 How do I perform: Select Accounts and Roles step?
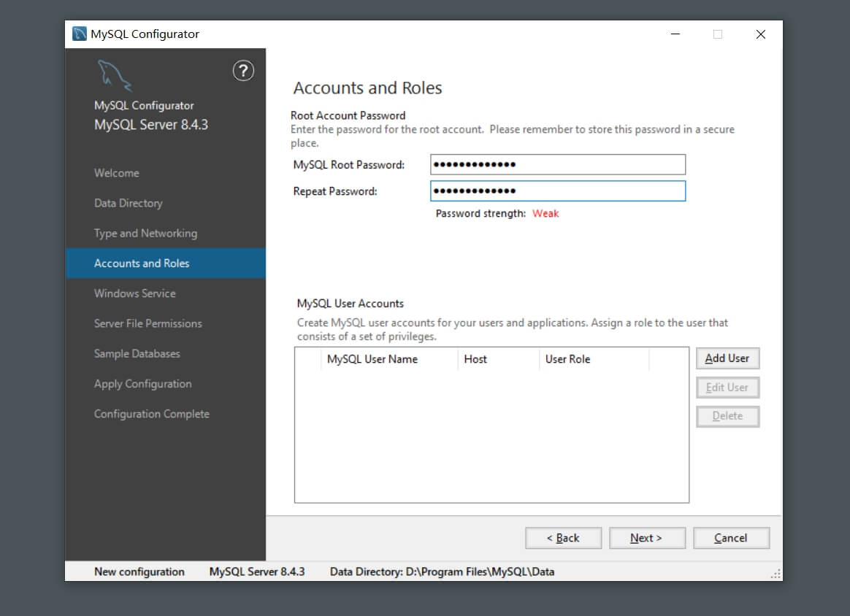[x=165, y=263]
